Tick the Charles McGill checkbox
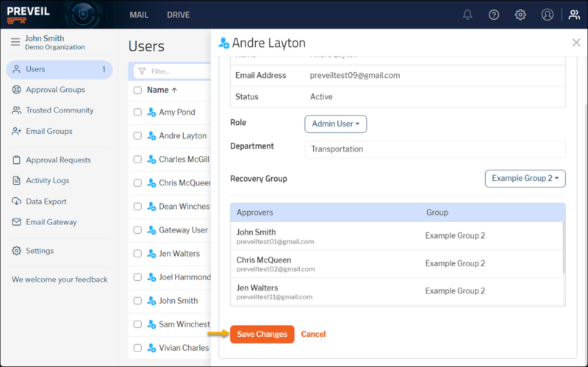Image resolution: width=588 pixels, height=367 pixels. click(x=137, y=160)
